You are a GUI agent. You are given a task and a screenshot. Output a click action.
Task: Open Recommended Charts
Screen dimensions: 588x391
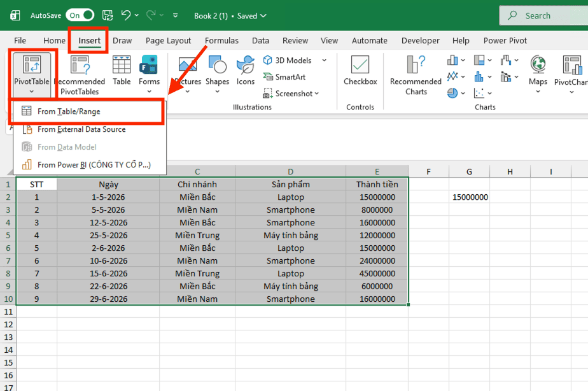416,75
